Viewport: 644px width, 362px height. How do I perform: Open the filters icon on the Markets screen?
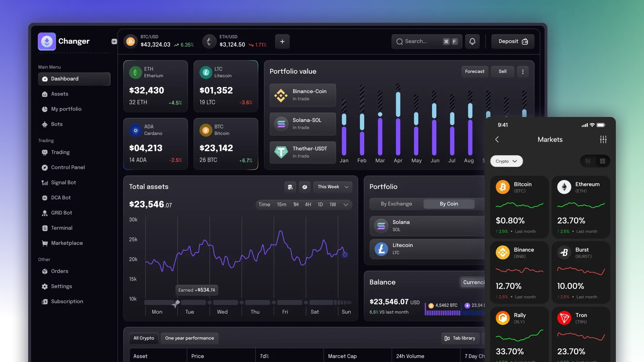click(x=603, y=139)
